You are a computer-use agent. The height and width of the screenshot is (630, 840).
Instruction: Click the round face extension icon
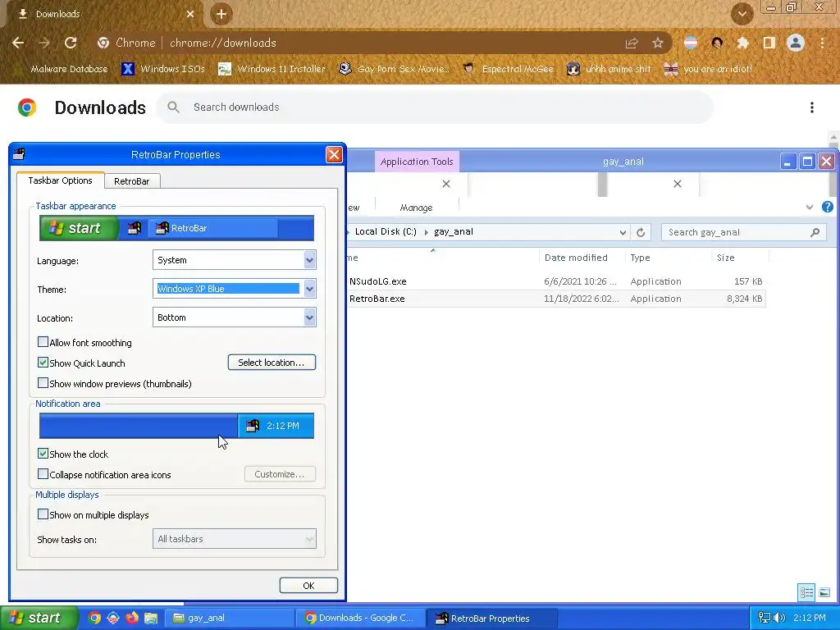(717, 43)
